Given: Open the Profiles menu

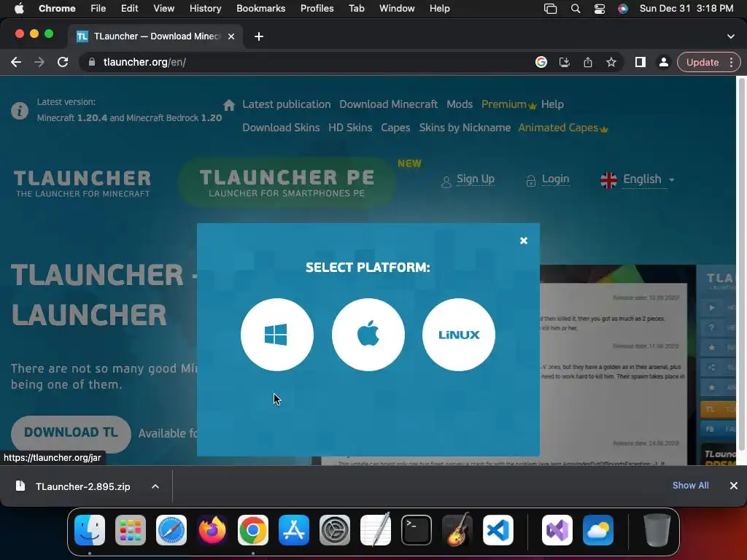Looking at the screenshot, I should pyautogui.click(x=317, y=9).
